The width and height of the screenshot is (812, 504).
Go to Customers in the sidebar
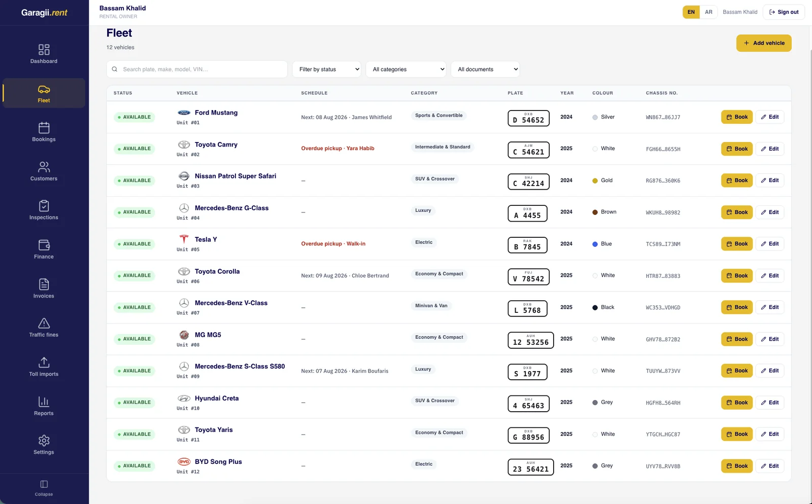[x=44, y=171]
